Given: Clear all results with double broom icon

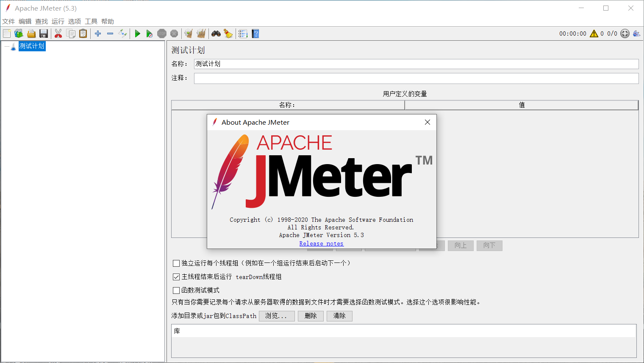Looking at the screenshot, I should pyautogui.click(x=201, y=34).
